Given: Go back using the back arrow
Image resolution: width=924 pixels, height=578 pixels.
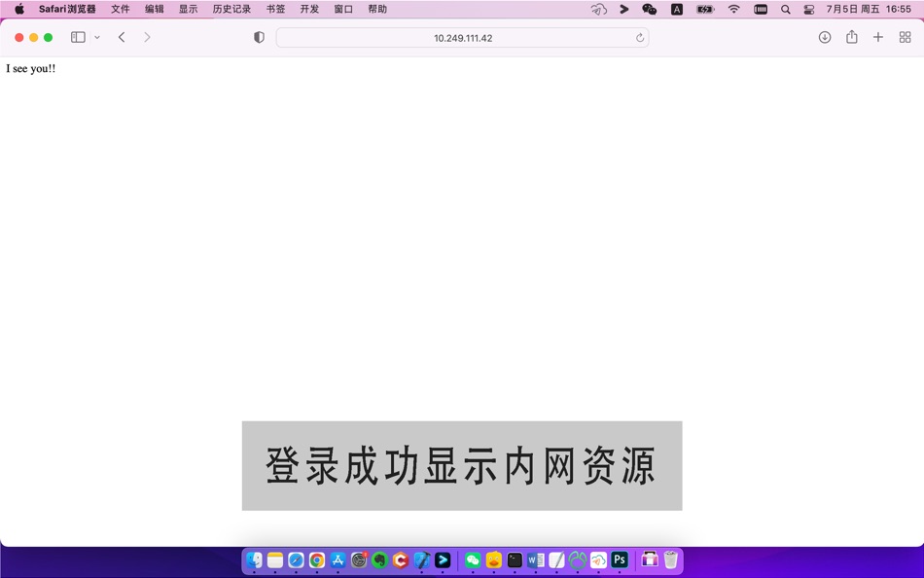Looking at the screenshot, I should point(122,37).
